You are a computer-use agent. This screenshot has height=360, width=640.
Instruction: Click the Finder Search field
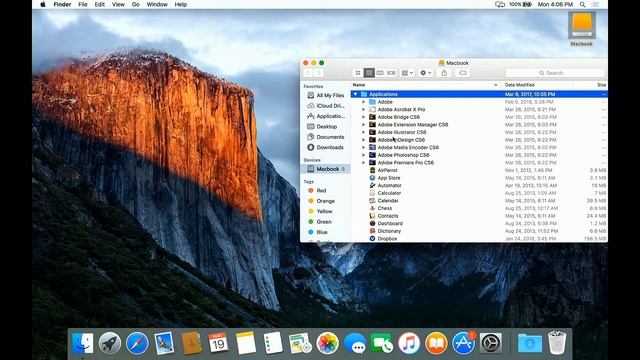[x=554, y=73]
